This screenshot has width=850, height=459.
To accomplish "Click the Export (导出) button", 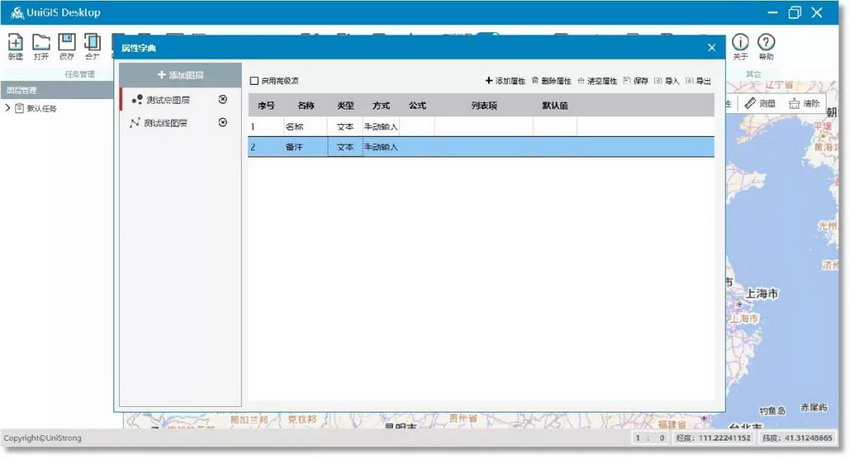I will 699,80.
